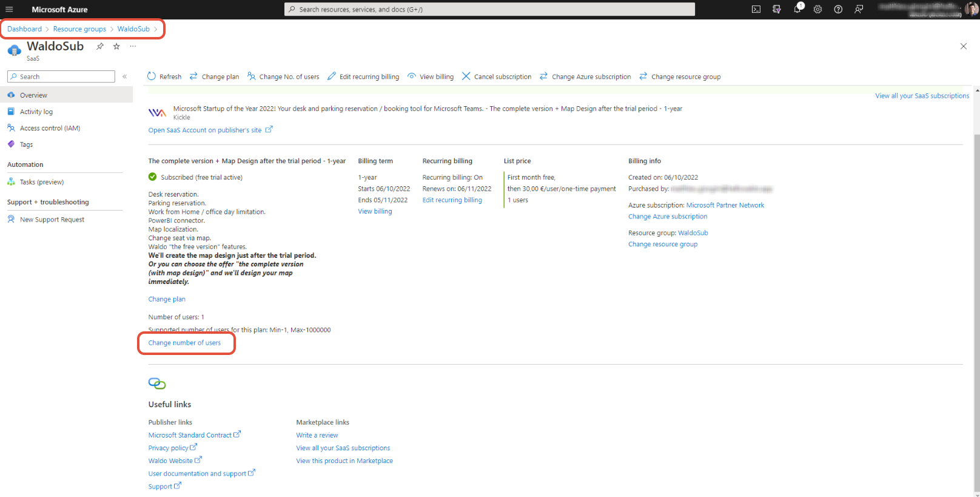Refresh the subscription page
Image resolution: width=980 pixels, height=497 pixels.
pyautogui.click(x=164, y=76)
